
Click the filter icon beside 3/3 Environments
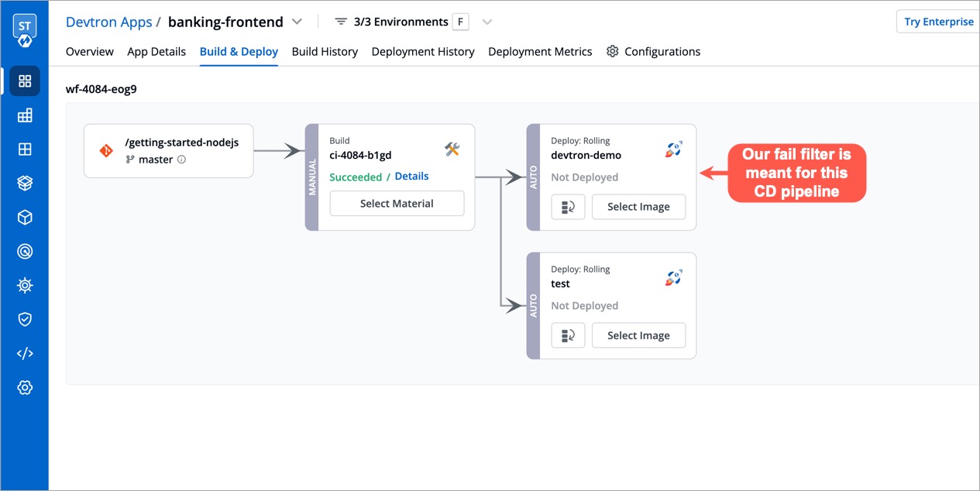point(341,22)
